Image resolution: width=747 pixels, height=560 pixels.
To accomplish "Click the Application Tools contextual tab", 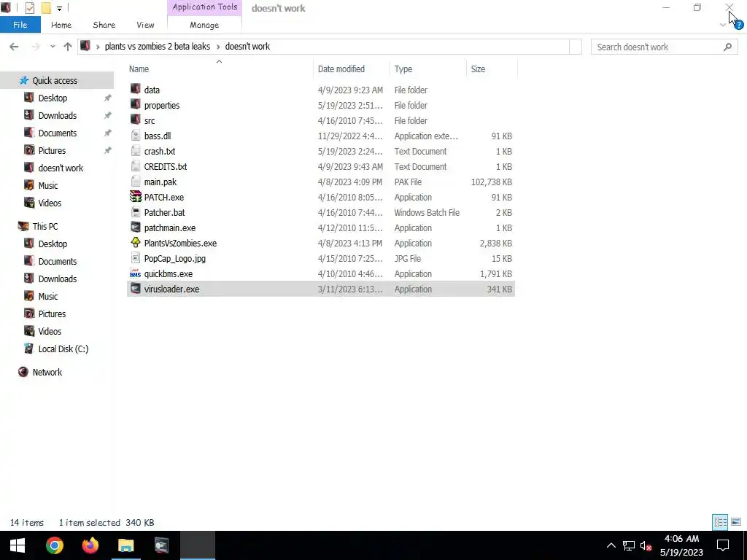I will click(x=205, y=7).
